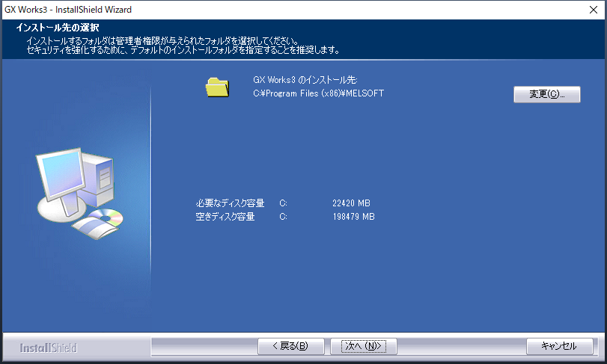
Task: Click the 198479 MB free space value
Action: (x=353, y=217)
